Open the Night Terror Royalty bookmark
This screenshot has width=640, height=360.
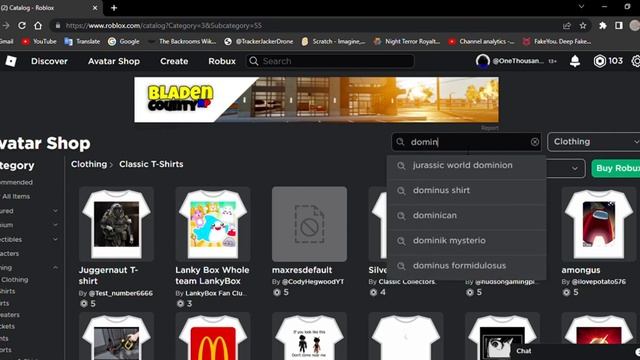407,41
